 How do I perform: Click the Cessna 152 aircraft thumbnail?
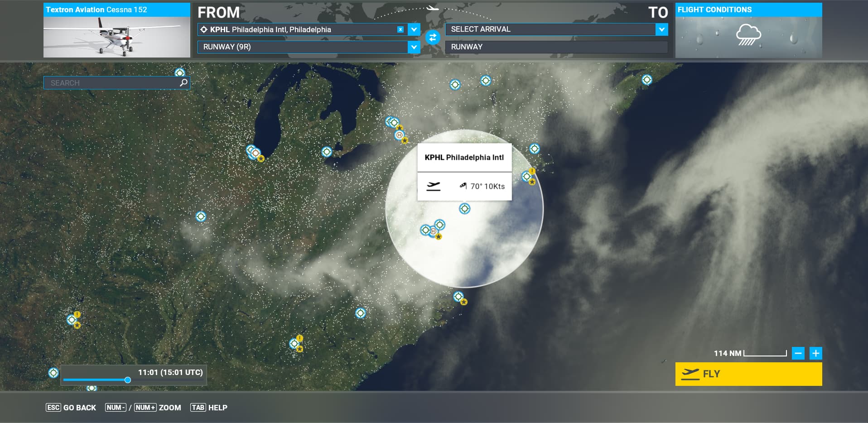(x=116, y=37)
